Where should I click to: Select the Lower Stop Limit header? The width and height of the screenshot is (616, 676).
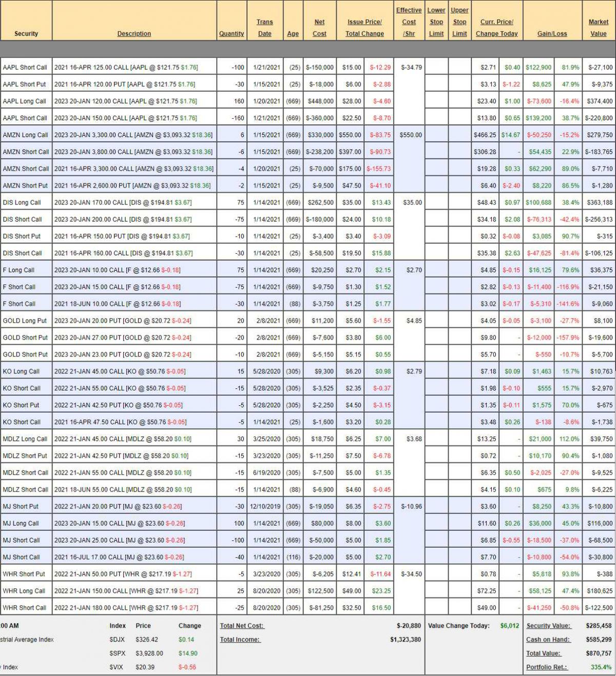(436, 22)
